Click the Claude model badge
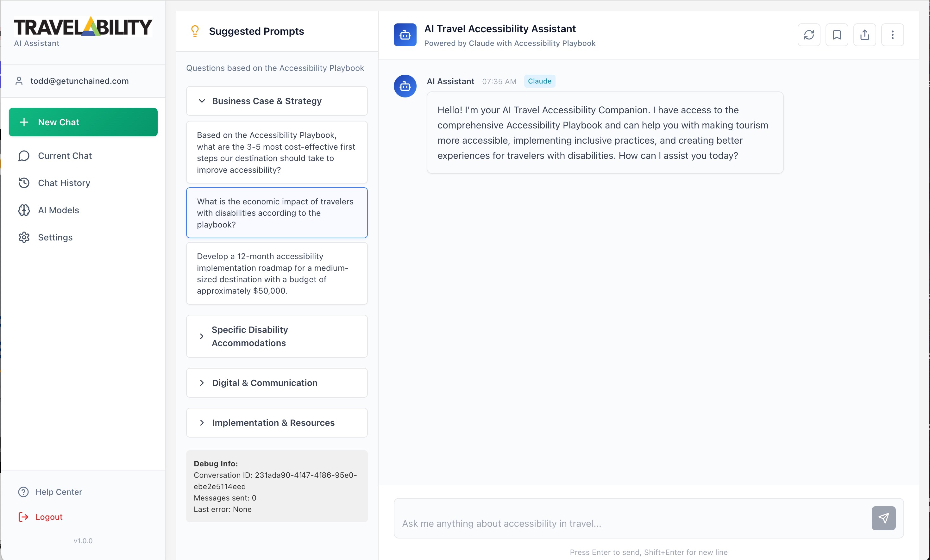This screenshot has width=930, height=560. (539, 81)
